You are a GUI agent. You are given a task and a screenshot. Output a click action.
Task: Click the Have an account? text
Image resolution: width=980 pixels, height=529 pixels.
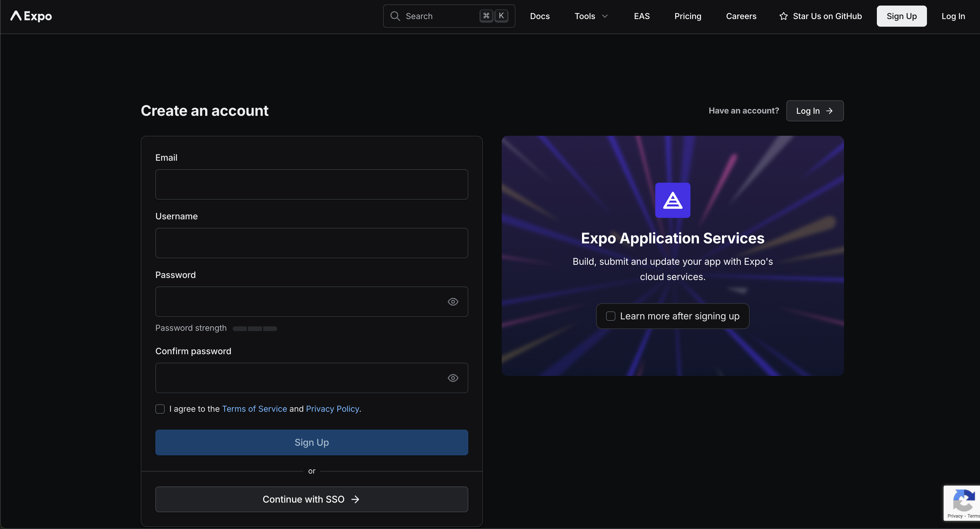click(x=744, y=111)
